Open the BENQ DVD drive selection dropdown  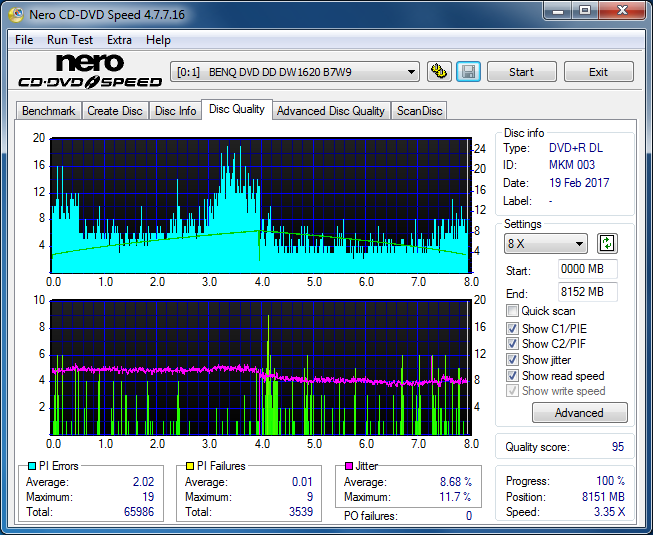click(295, 72)
